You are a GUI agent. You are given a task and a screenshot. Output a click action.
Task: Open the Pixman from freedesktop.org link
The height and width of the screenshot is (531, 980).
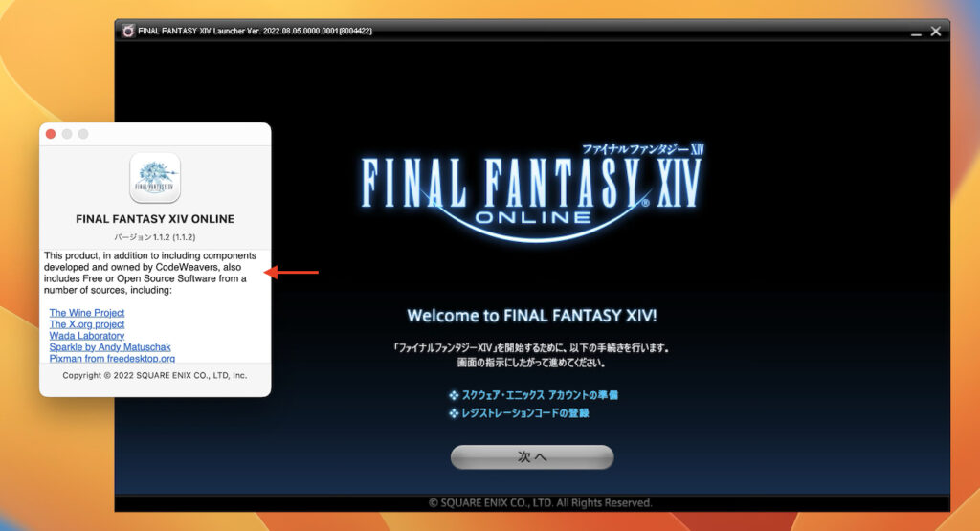[112, 358]
